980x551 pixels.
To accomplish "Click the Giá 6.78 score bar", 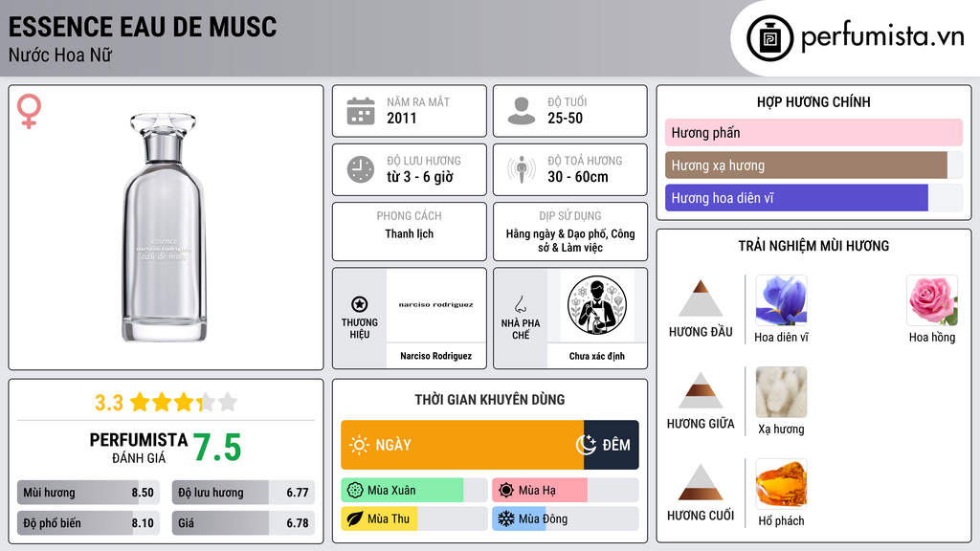I will click(243, 523).
